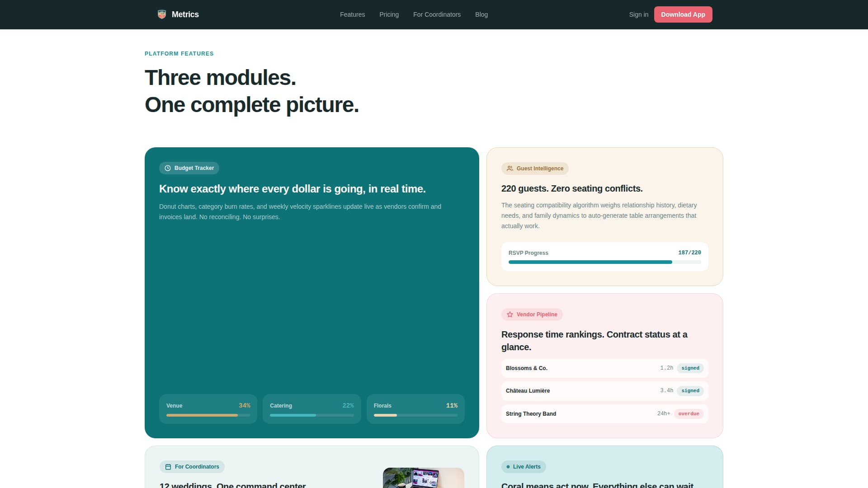
Task: Click the star icon in Vendor Pipeline badge
Action: point(510,314)
